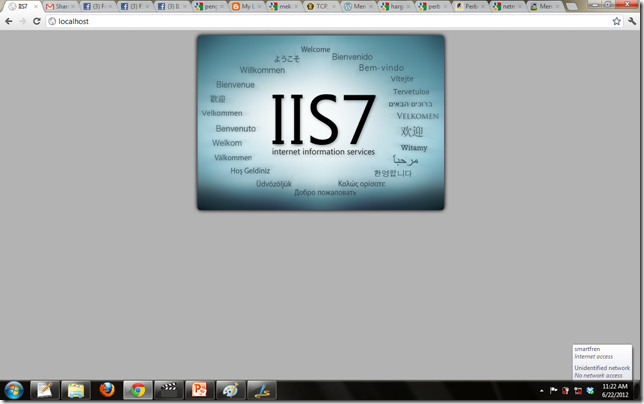Viewport: 644px width, 404px height.
Task: Switch to the Google "harg" tab
Action: (395, 7)
